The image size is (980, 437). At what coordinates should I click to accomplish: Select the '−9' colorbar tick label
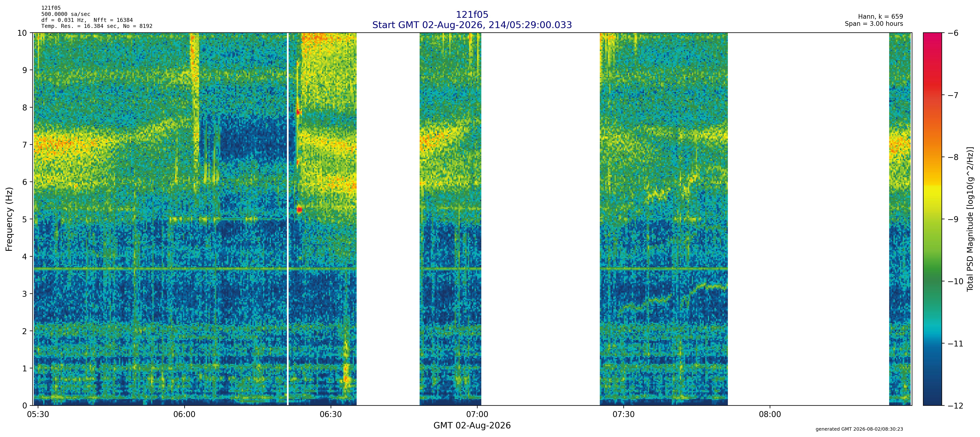tap(953, 219)
